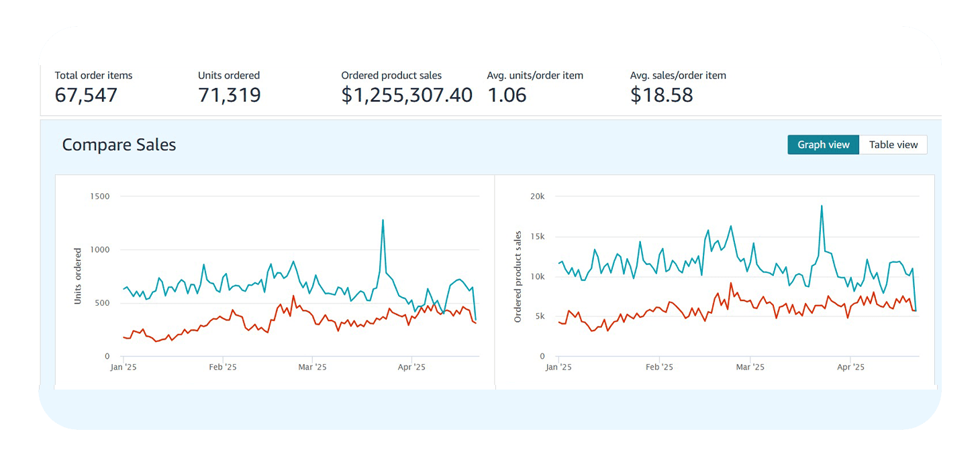Switch to Table view
The image size is (980, 456).
coord(893,144)
